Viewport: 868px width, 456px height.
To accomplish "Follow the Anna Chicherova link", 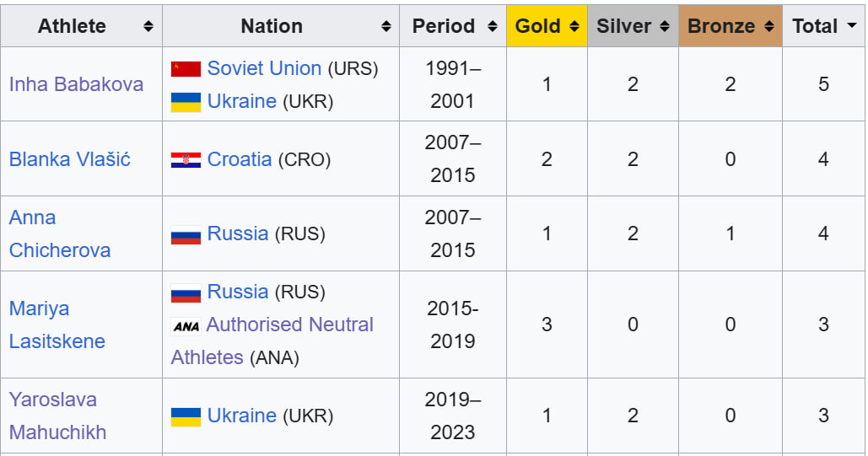I will click(x=59, y=234).
